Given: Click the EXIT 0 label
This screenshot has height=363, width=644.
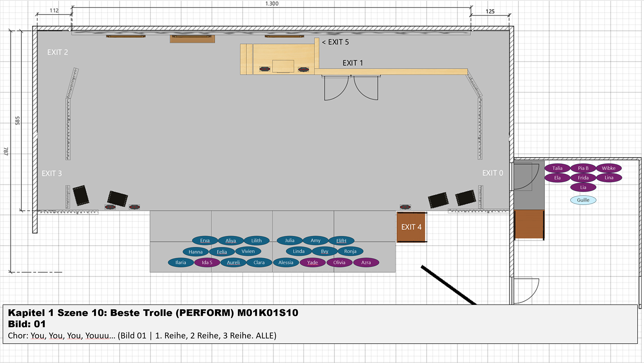Looking at the screenshot, I should pos(492,173).
